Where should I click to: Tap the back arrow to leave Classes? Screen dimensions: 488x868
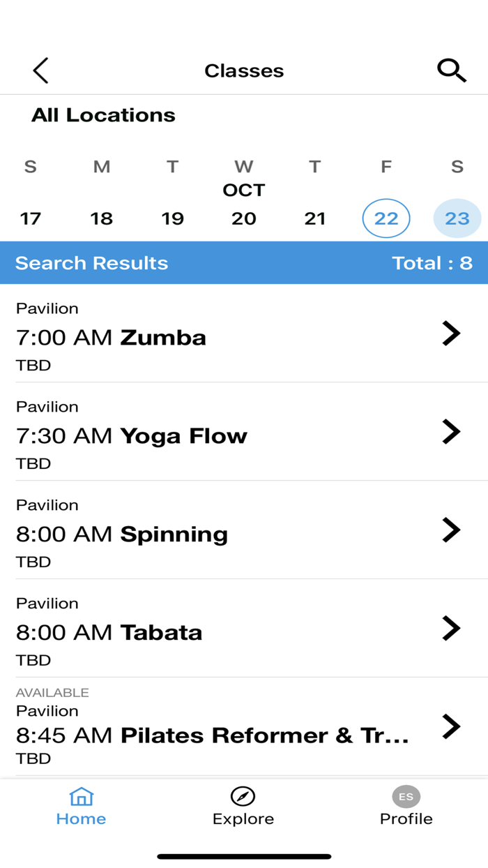pos(40,70)
